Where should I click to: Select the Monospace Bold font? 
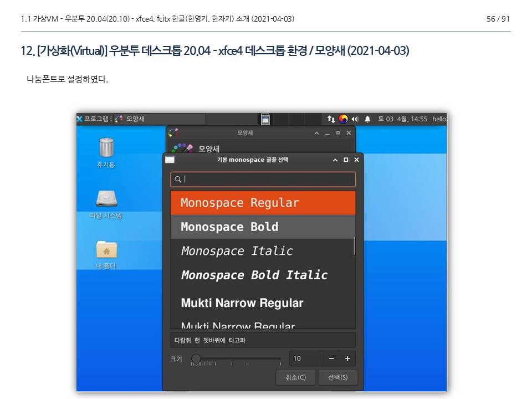[x=262, y=227]
